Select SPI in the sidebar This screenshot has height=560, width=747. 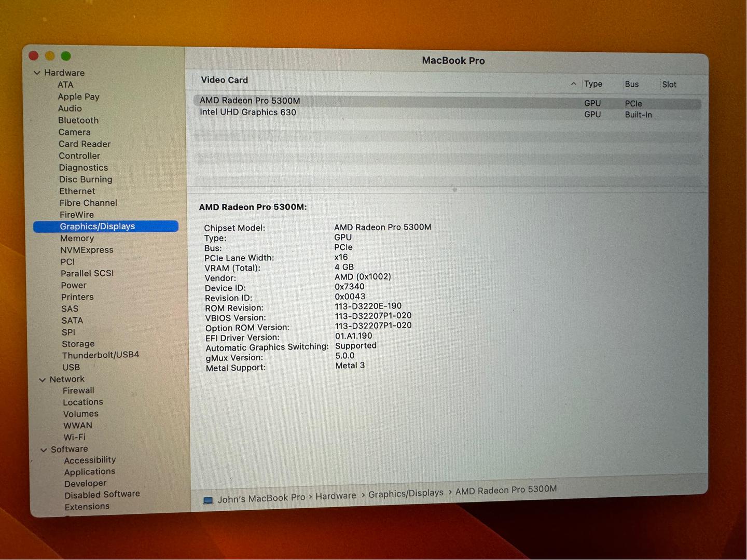68,332
